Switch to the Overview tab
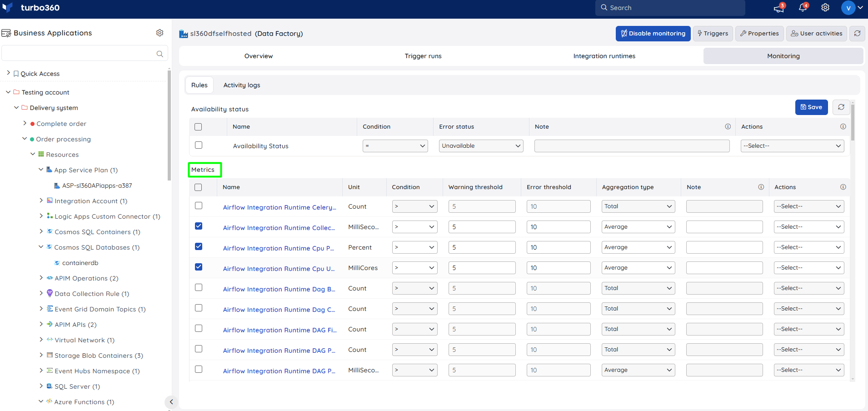 pyautogui.click(x=259, y=56)
